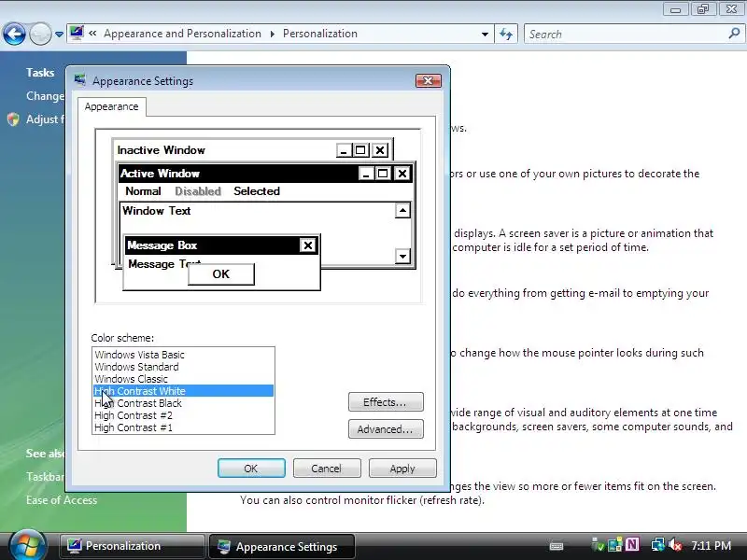Click the keyboard icon in system tray
This screenshot has width=747, height=560.
point(556,546)
